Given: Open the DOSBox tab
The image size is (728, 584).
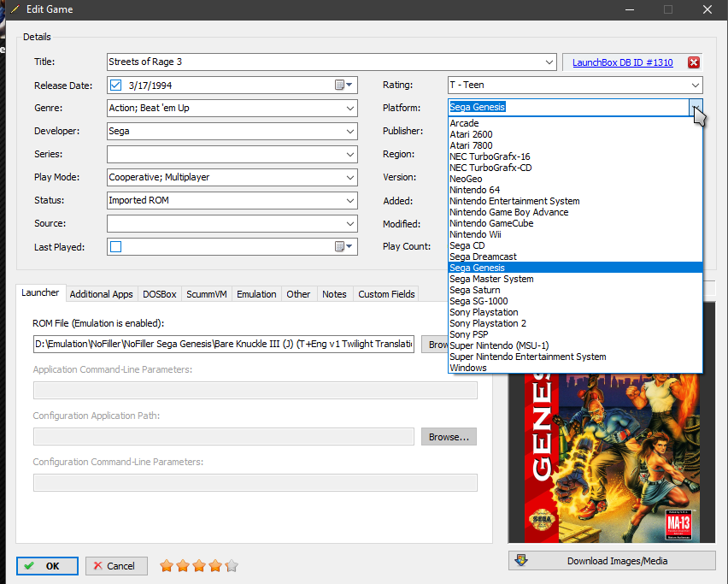Looking at the screenshot, I should [160, 294].
